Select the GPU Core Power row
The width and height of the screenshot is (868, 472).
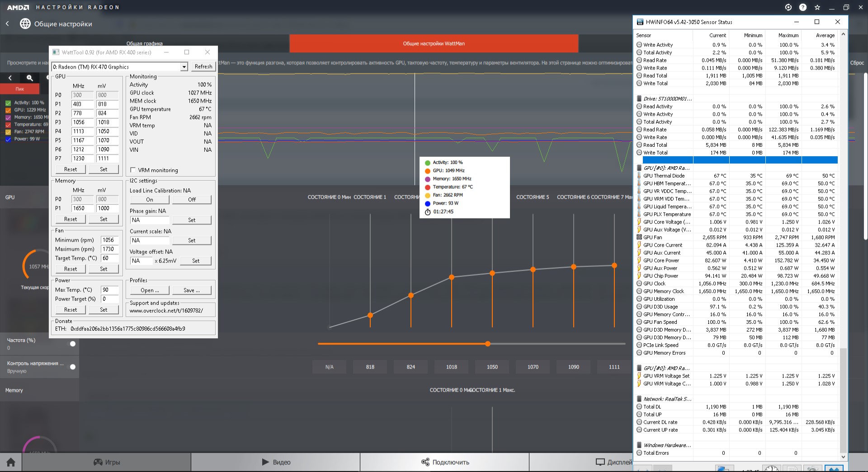(x=737, y=260)
